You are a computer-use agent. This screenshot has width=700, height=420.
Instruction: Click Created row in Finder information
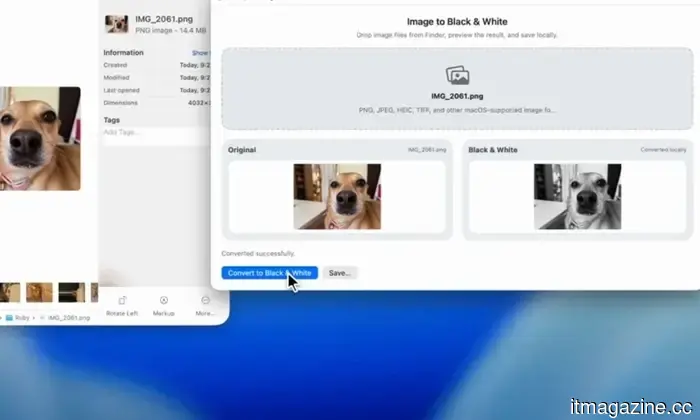(156, 65)
